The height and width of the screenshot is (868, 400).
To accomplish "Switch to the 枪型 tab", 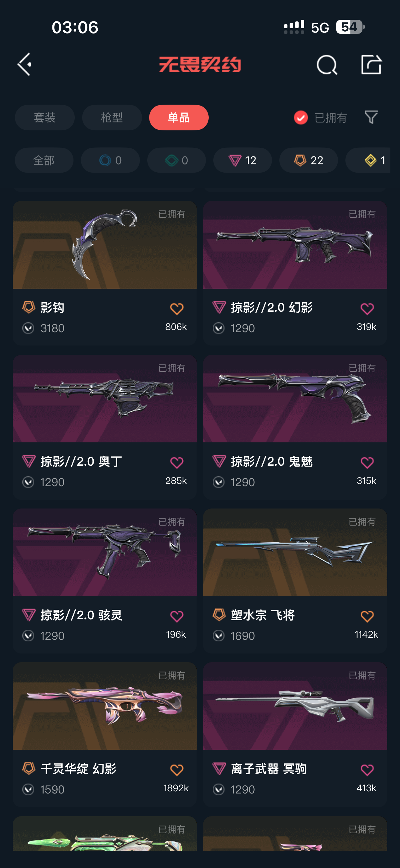I will point(112,118).
